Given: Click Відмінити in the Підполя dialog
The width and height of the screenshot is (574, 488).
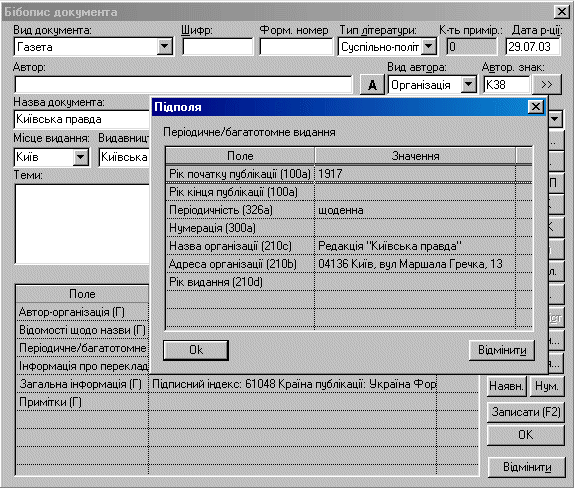Looking at the screenshot, I should pos(502,350).
